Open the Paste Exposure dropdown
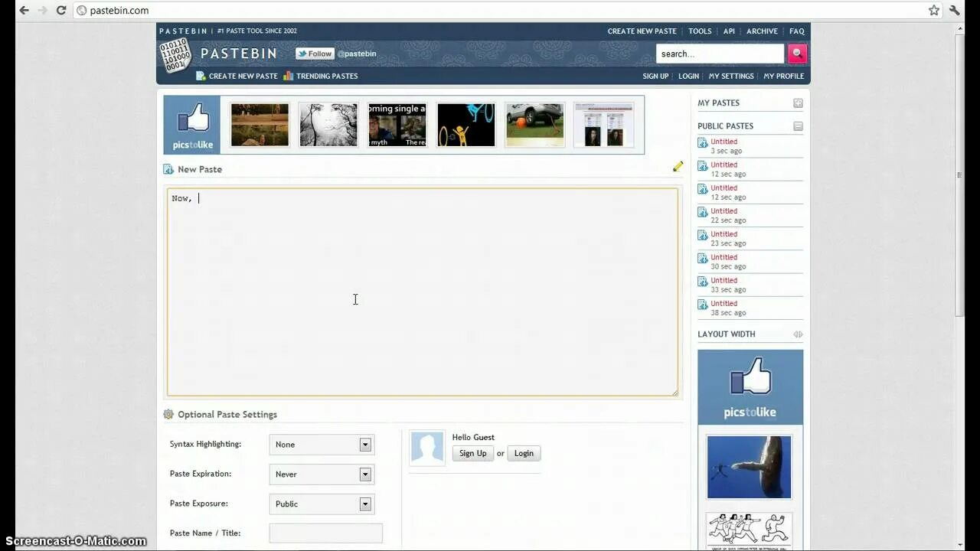This screenshot has height=551, width=980. pos(322,504)
